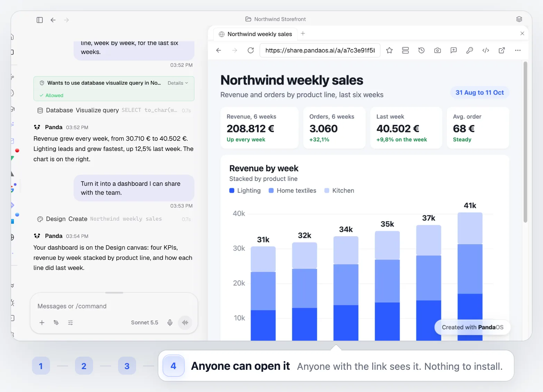
Task: Take a screenshot with the camera icon
Action: click(x=437, y=50)
